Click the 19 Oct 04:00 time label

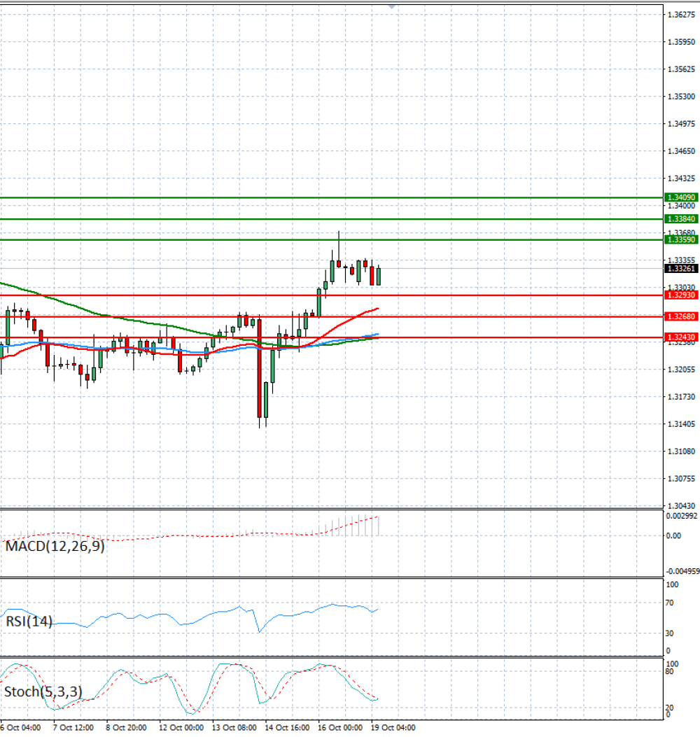(x=393, y=728)
